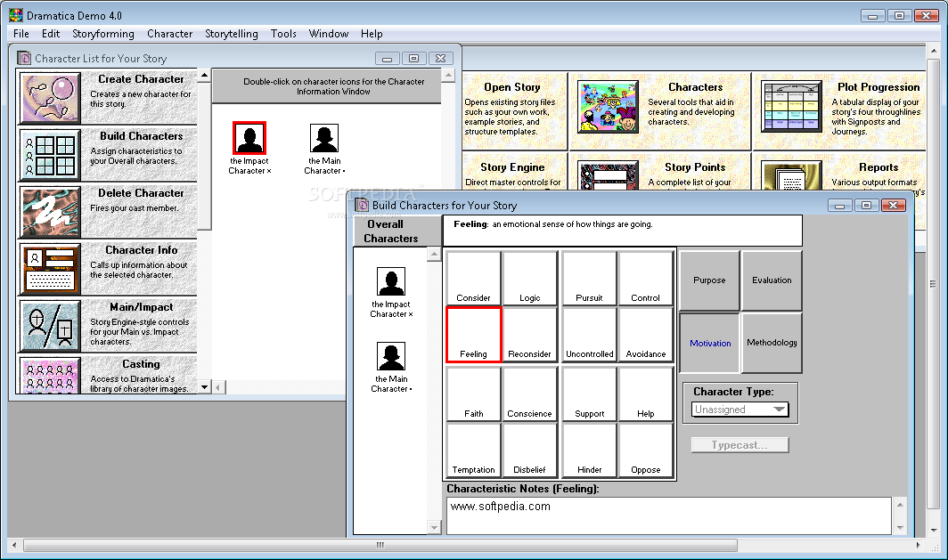Click main window left scroll arrow

tap(14, 545)
